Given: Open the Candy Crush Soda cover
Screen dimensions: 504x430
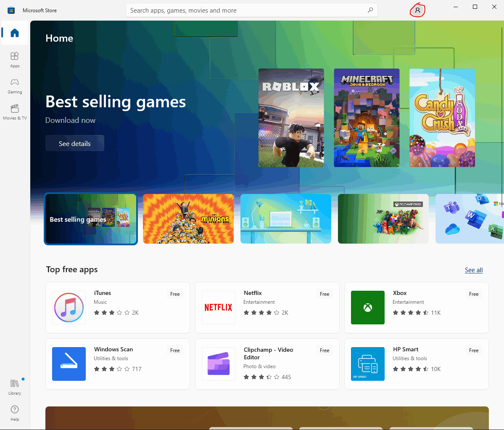Looking at the screenshot, I should (442, 118).
